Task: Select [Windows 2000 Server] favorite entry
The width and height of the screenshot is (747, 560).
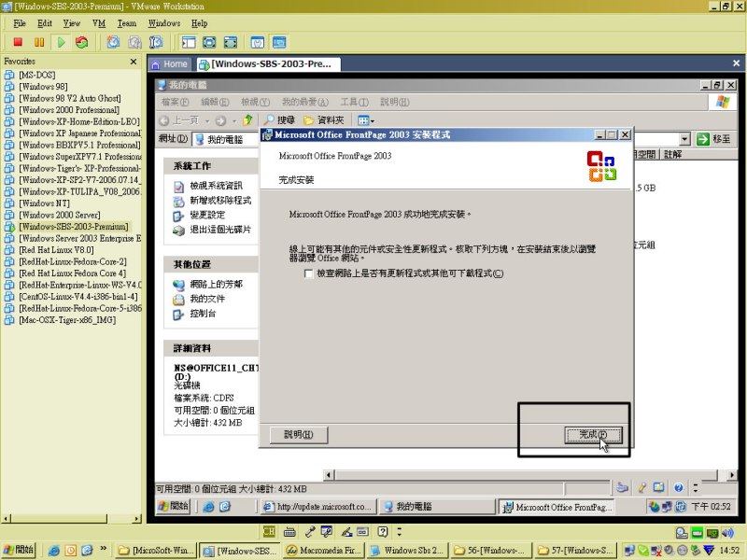Action: [x=60, y=216]
